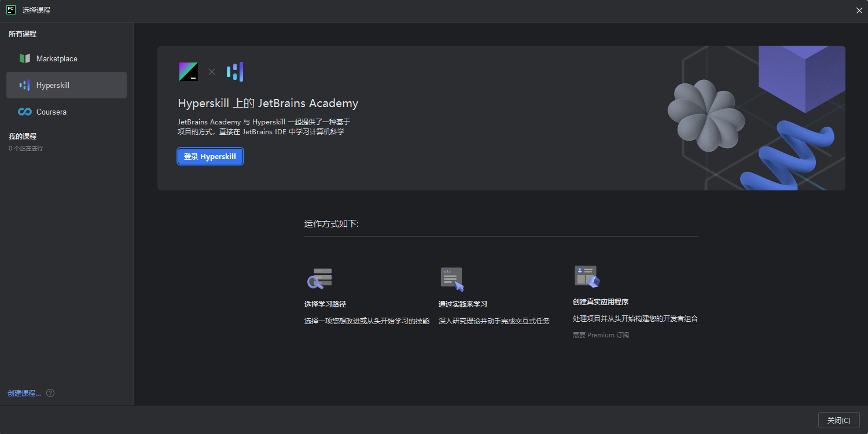Viewport: 868px width, 434px height.
Task: Click the help question mark icon
Action: [x=50, y=393]
